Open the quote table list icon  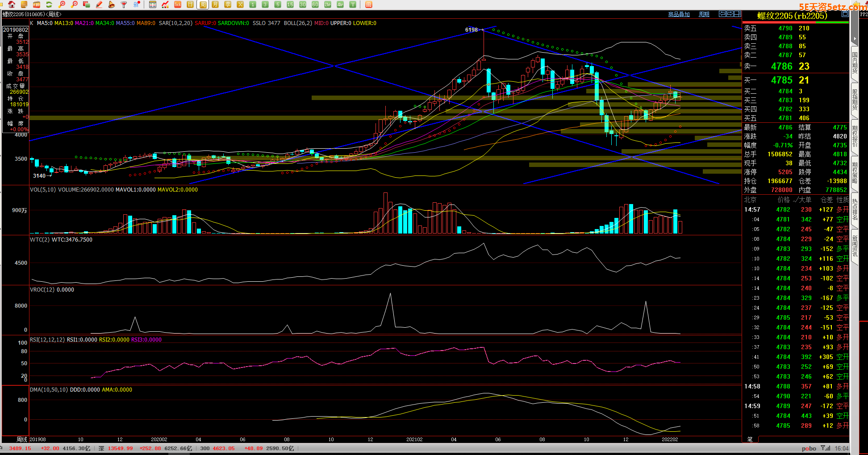click(x=153, y=4)
